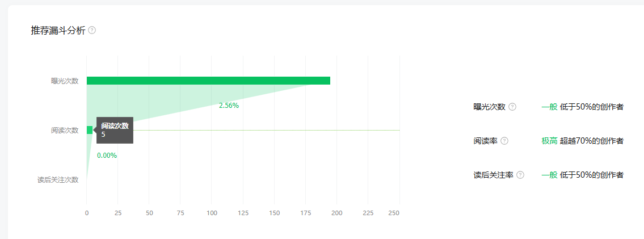644x239 pixels.
Task: Click the 超越70%的创作者 text
Action: [x=591, y=141]
